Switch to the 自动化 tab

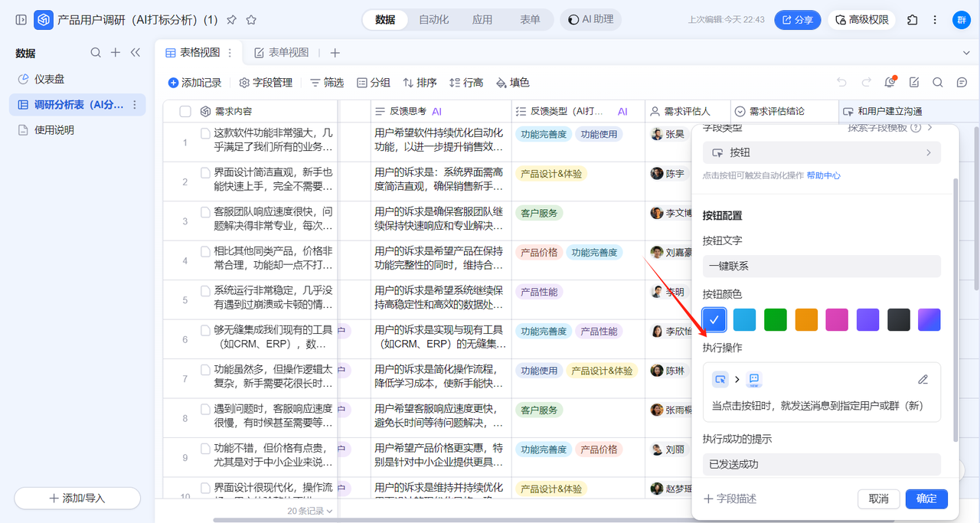click(433, 20)
